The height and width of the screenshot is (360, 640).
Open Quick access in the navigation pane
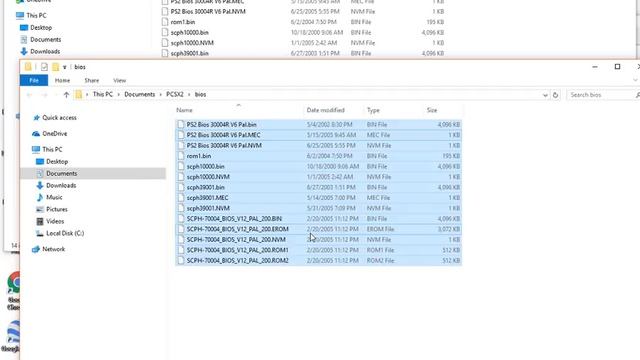tap(59, 118)
